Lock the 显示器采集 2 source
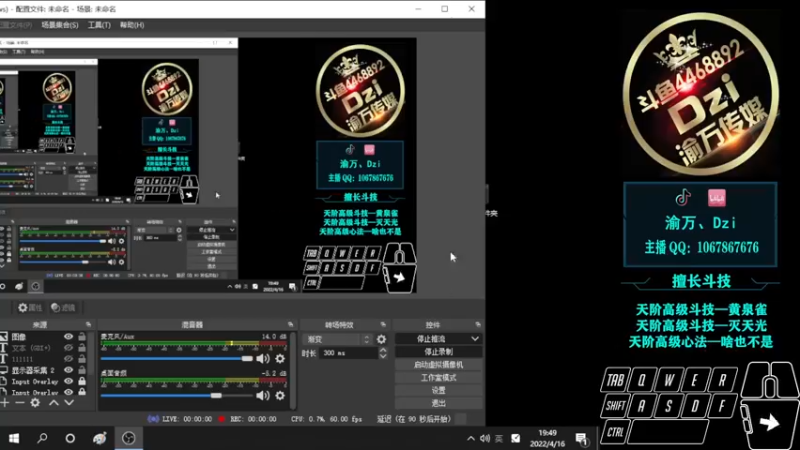800x450 pixels. coord(82,370)
